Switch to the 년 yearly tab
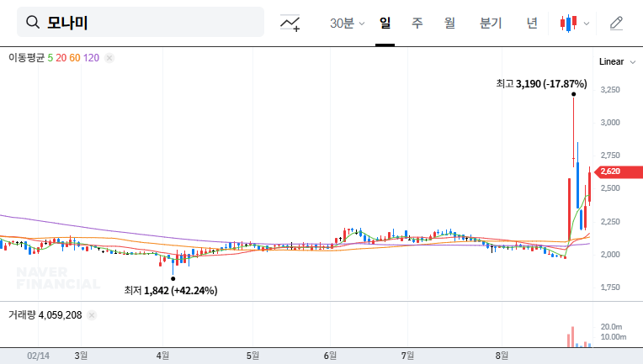Screen dimensions: 643x364 [x=532, y=23]
